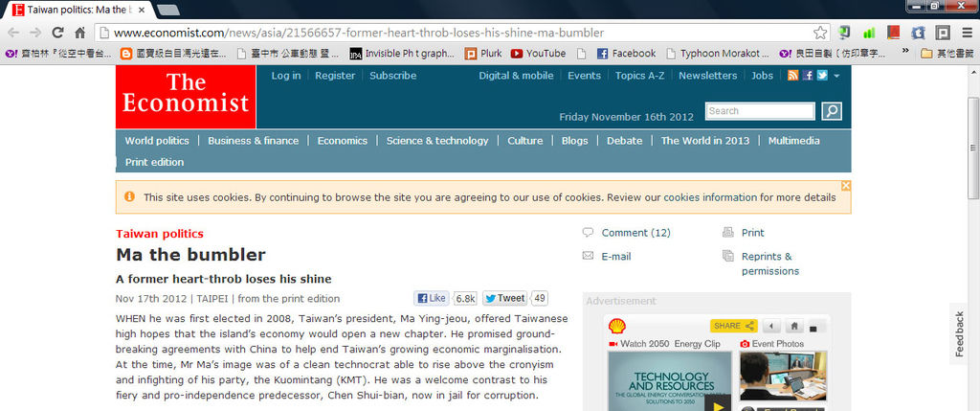Viewport: 980px width, 411px height.
Task: Open the Chrome hamburger menu
Action: (967, 33)
